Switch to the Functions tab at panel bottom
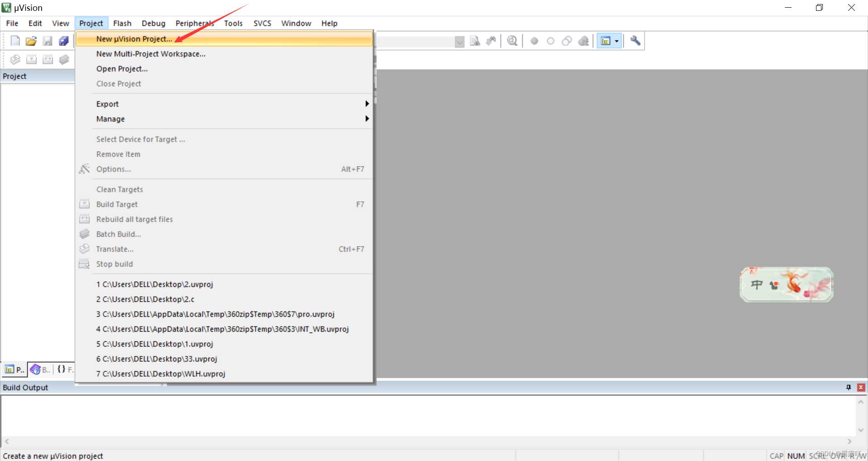The image size is (868, 461). click(x=65, y=370)
